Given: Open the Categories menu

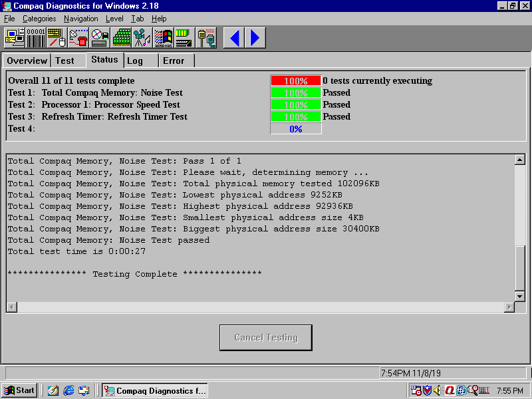Looking at the screenshot, I should pyautogui.click(x=39, y=19).
